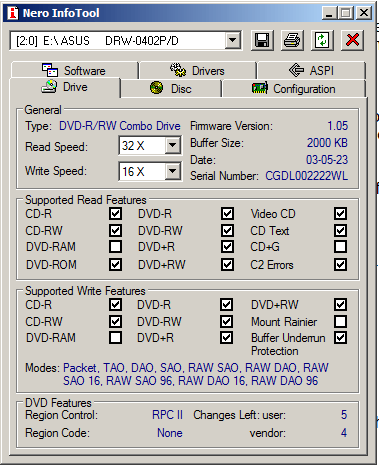This screenshot has height=466, width=379.
Task: Open the Read Speed dropdown
Action: (x=173, y=145)
